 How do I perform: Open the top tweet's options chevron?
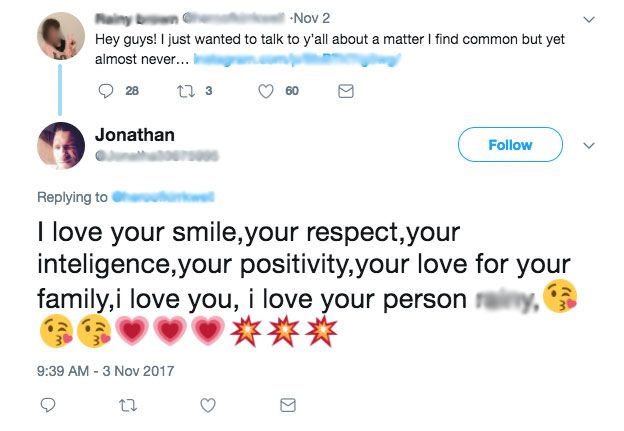[589, 19]
